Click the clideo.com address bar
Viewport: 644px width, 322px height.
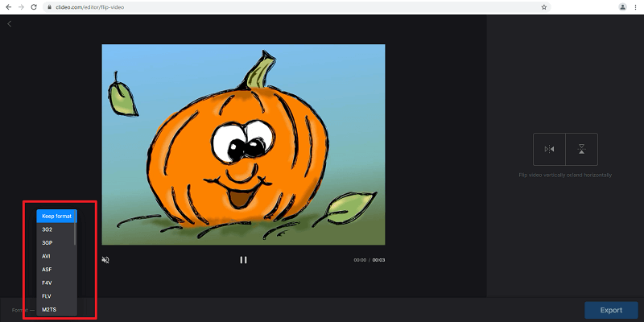pos(296,7)
